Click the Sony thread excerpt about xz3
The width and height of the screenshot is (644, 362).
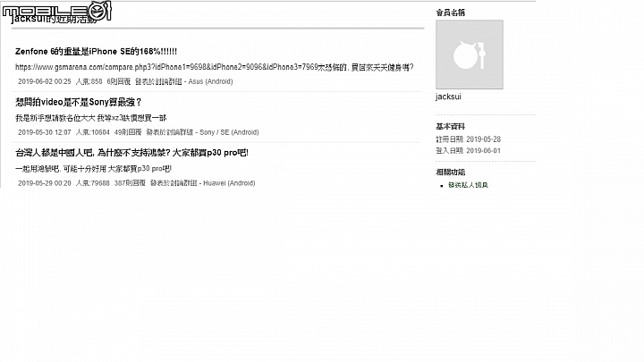click(x=90, y=118)
